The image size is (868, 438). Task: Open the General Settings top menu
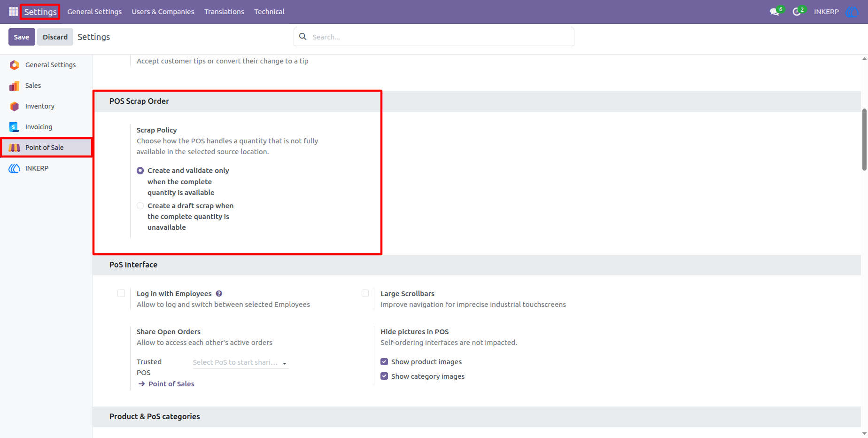point(94,12)
